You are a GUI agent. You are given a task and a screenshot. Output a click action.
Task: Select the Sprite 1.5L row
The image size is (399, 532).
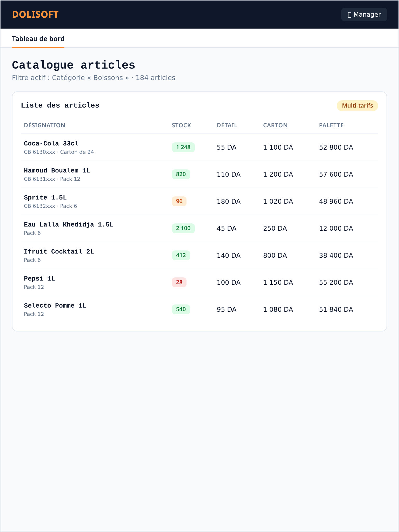click(x=199, y=201)
